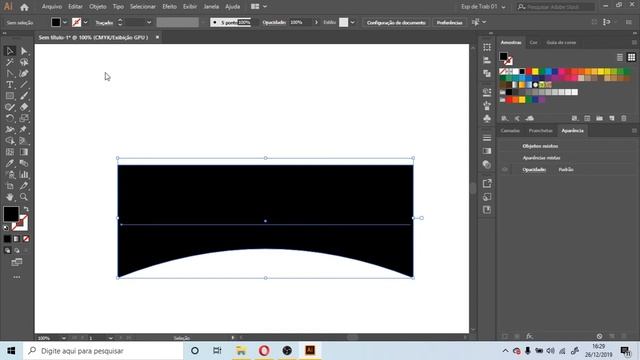Select the Shaper tool
Viewport: 640px width, 360px height.
[x=10, y=107]
